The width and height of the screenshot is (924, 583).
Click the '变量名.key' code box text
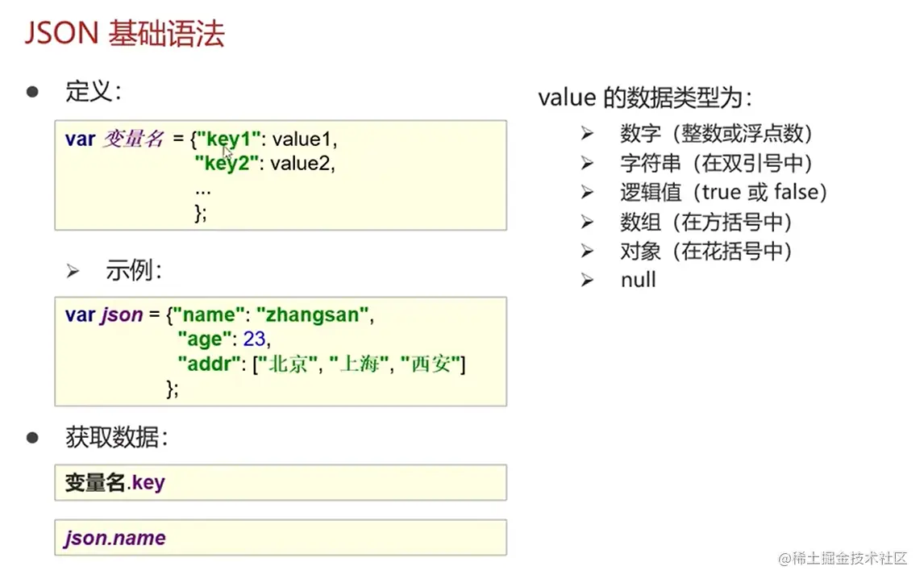point(115,483)
